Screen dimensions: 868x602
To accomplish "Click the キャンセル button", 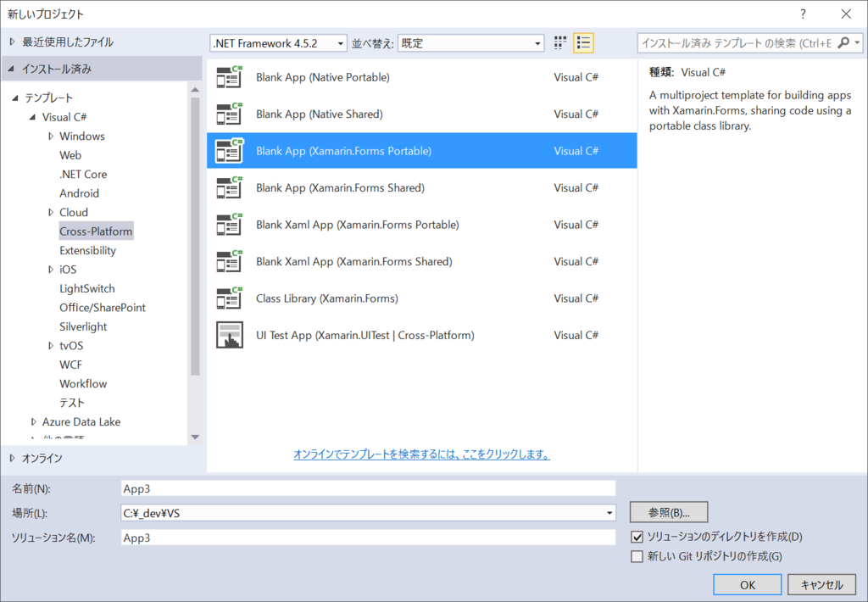I will (821, 585).
